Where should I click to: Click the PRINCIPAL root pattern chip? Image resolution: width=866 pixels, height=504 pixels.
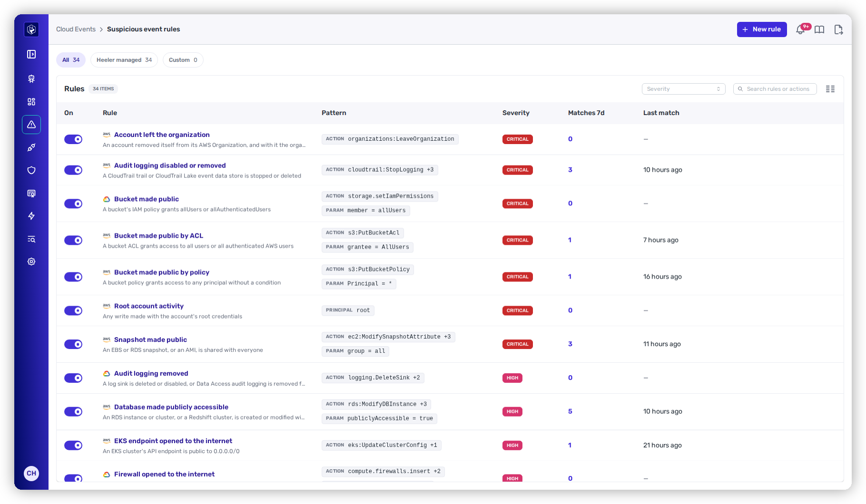(x=348, y=310)
